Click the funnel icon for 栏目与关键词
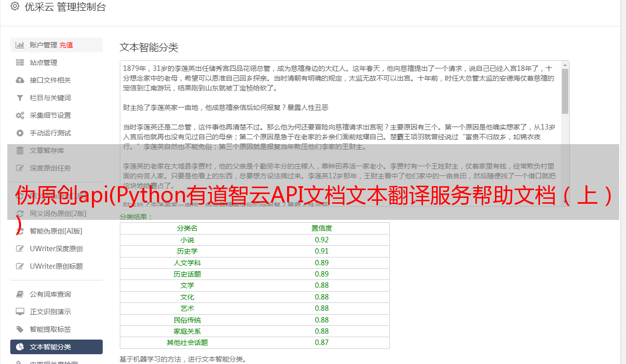Viewport: 626px width, 364px height. (20, 98)
